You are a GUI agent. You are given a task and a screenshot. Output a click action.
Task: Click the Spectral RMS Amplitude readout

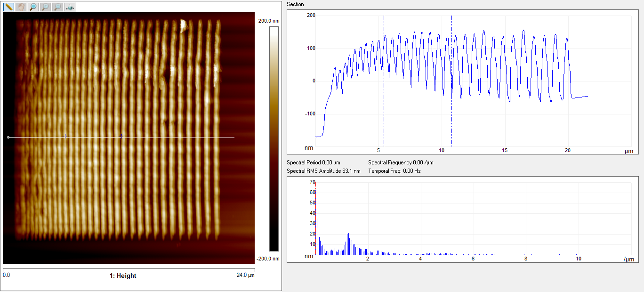point(323,171)
